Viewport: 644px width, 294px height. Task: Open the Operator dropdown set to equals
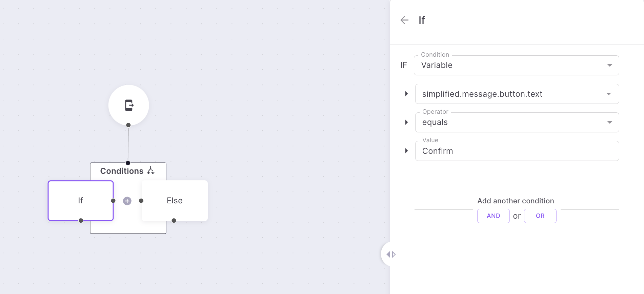tap(517, 123)
